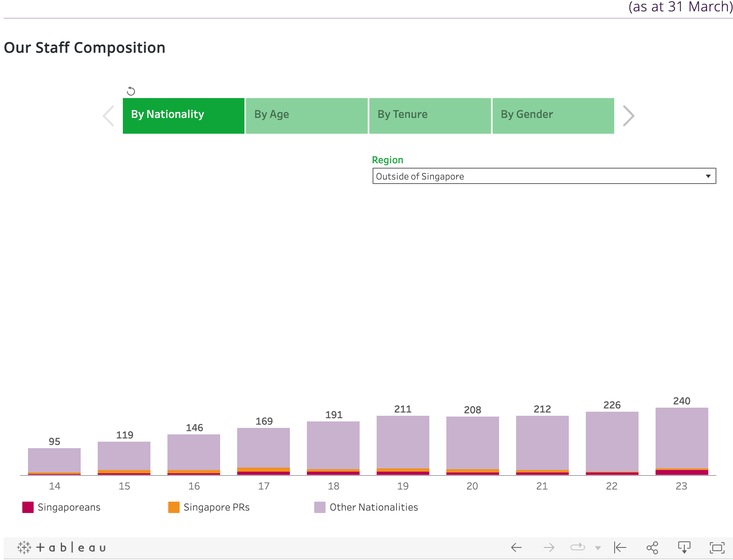Screen dimensions: 733x560
Task: Go to previous story point arrow
Action: [109, 116]
